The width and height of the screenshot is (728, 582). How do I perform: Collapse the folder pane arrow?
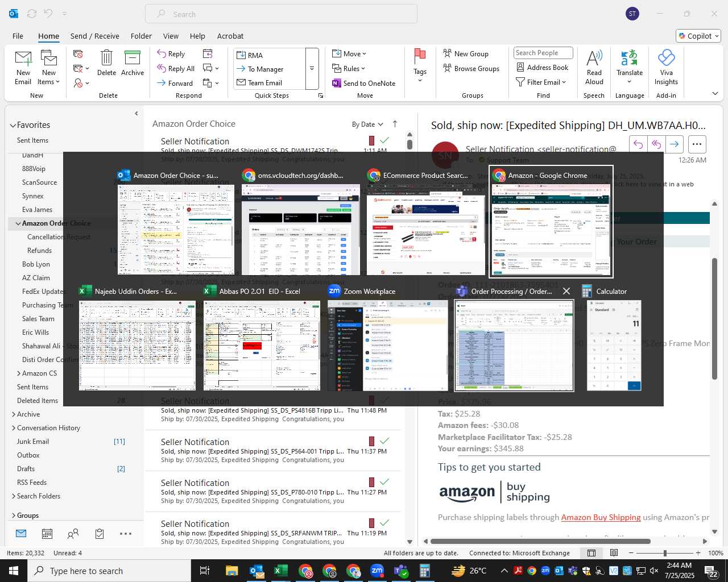pos(136,113)
